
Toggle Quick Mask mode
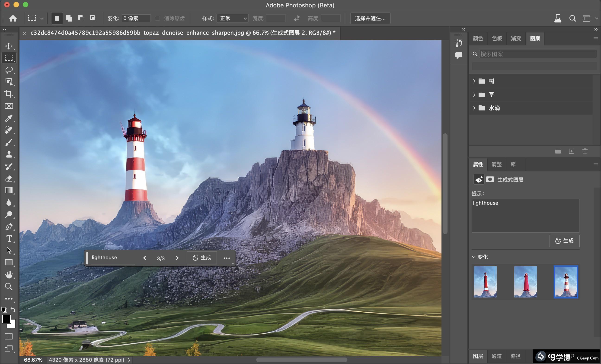coord(9,336)
